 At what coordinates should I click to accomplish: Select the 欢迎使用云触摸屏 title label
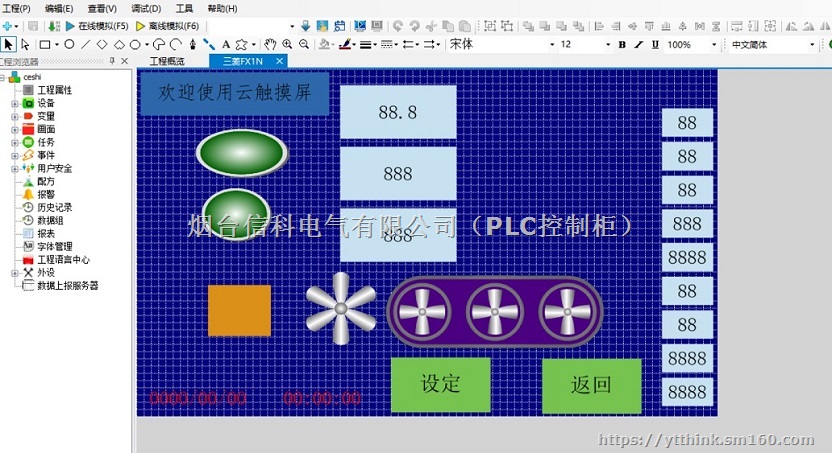(235, 93)
